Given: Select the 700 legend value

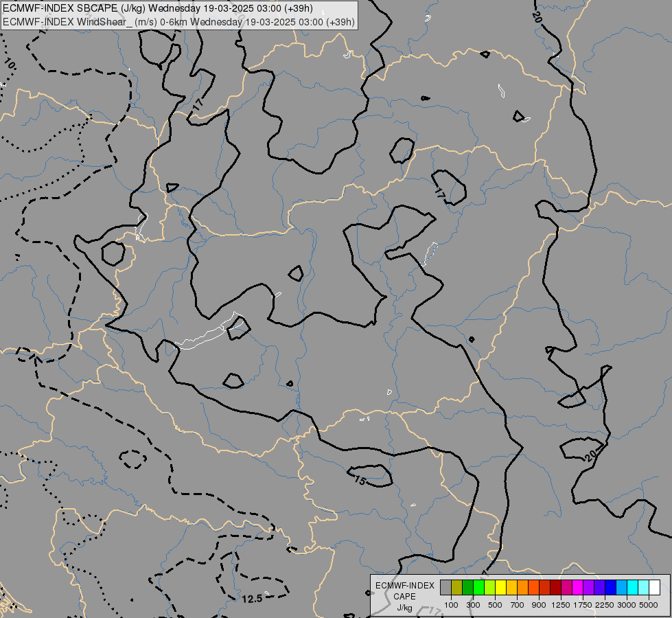Looking at the screenshot, I should [x=518, y=605].
